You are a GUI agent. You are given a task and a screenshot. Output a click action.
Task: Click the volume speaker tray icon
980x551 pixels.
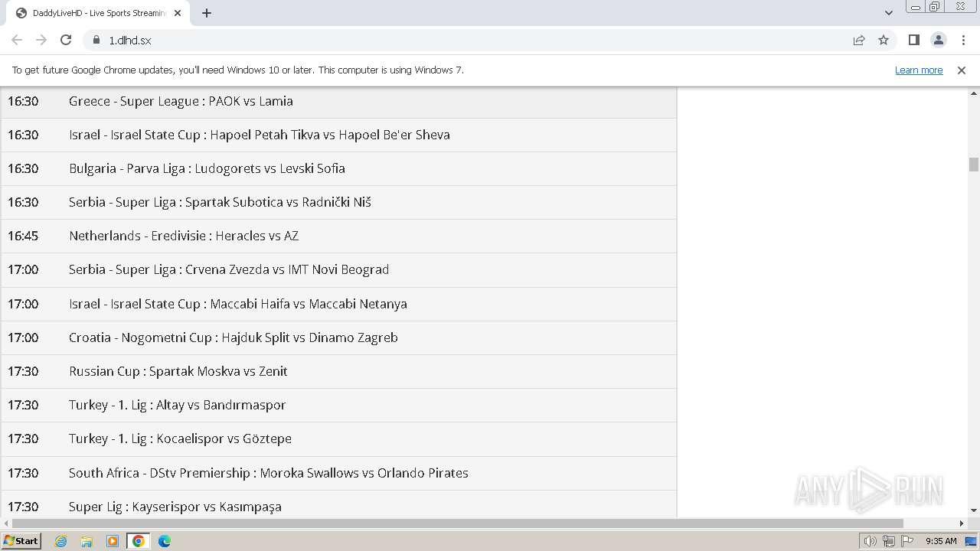coord(871,541)
